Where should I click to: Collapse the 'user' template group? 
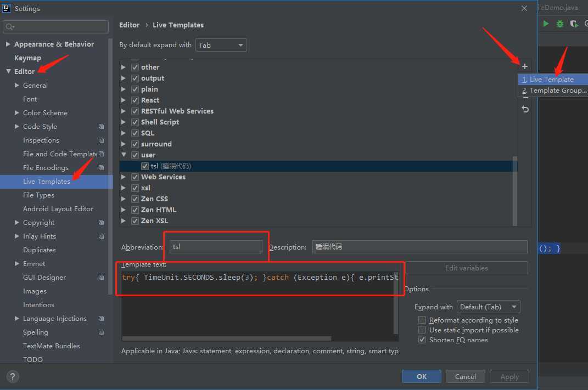click(x=124, y=155)
